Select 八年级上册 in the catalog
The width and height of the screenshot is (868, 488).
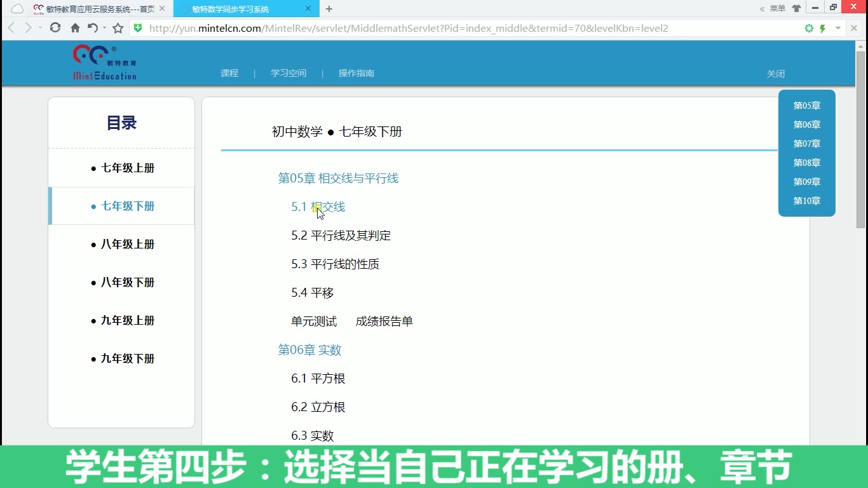(x=121, y=244)
